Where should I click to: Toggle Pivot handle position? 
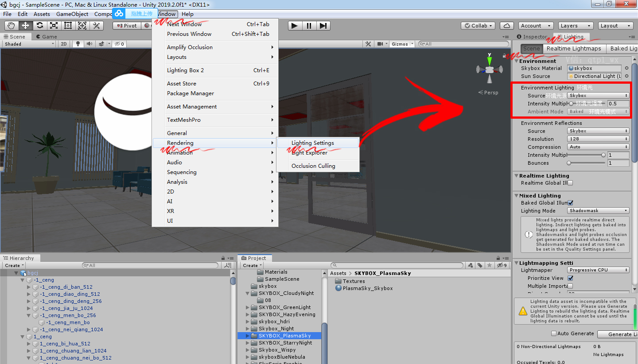(126, 26)
